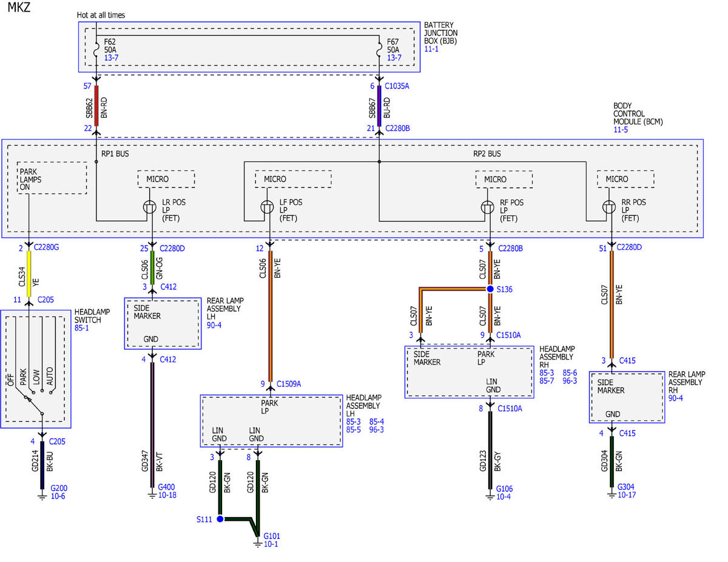The width and height of the screenshot is (728, 562).
Task: Open the 10-4 reference under G106
Action: click(502, 497)
